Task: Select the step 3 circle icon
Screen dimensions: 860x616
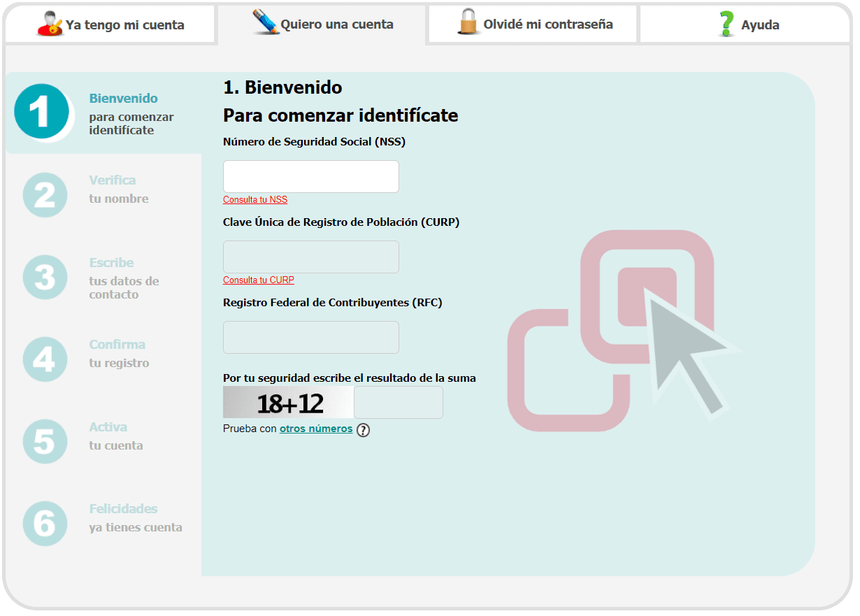Action: pos(45,278)
